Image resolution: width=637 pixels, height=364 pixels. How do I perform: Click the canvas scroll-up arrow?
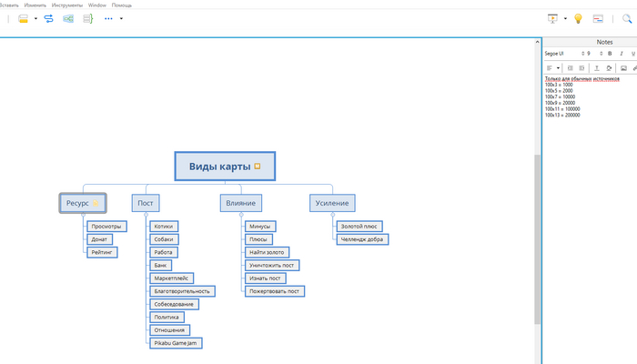click(x=537, y=42)
